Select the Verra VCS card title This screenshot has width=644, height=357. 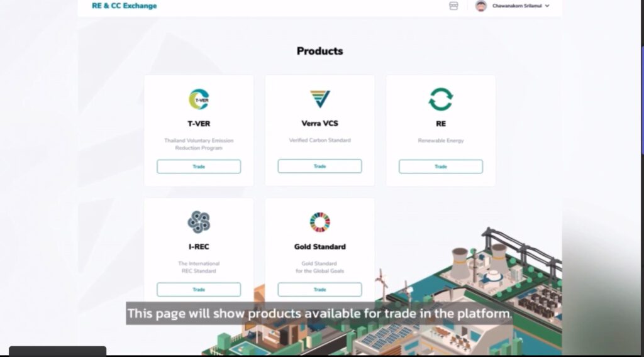pyautogui.click(x=319, y=123)
